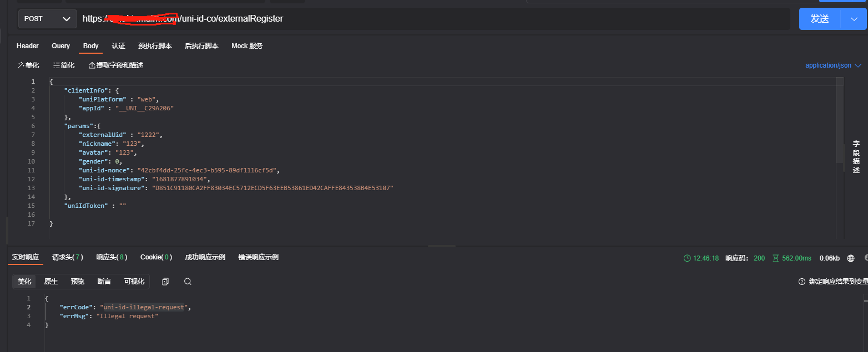Select the 原生 raw response view

[x=51, y=282]
